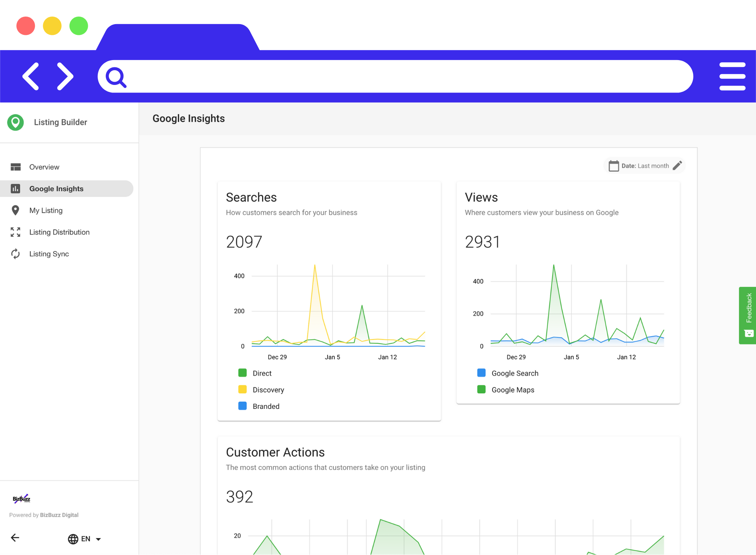Click the Google Maps legend label
756x555 pixels.
513,390
